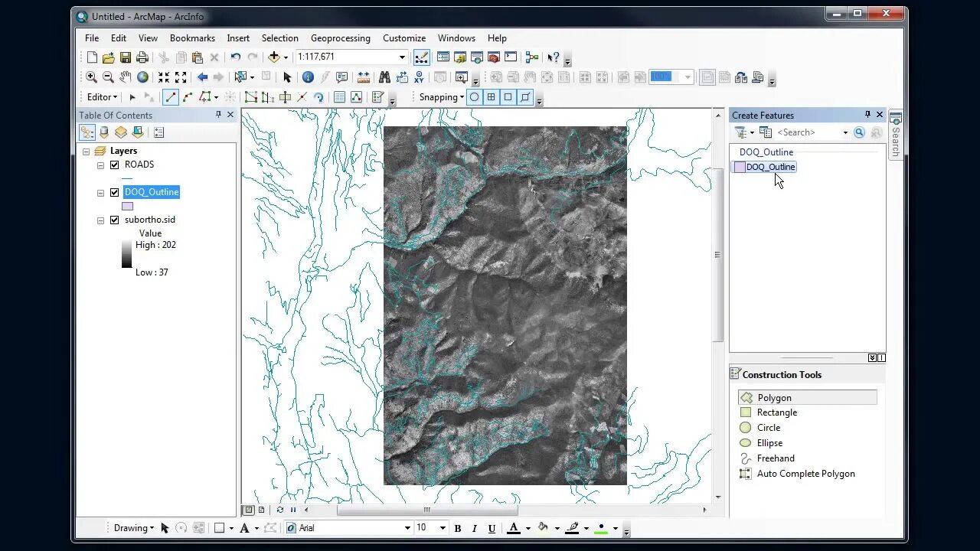Image resolution: width=980 pixels, height=551 pixels.
Task: Click Fixed Zoom In arrows
Action: coord(164,77)
